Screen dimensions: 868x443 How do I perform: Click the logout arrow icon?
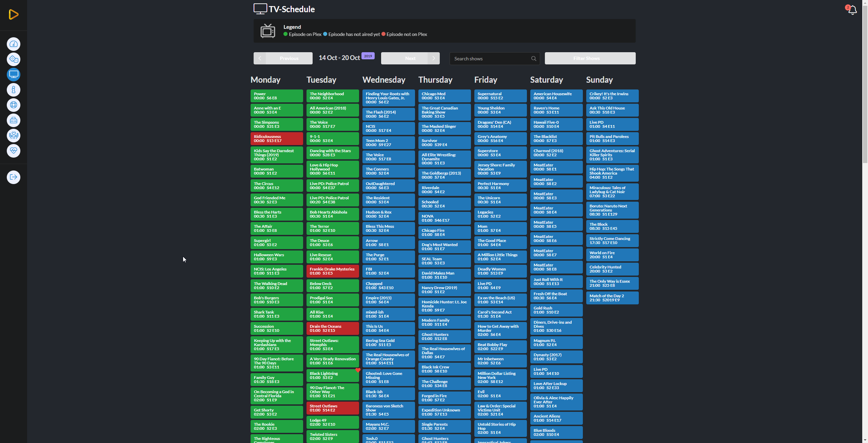click(x=14, y=177)
